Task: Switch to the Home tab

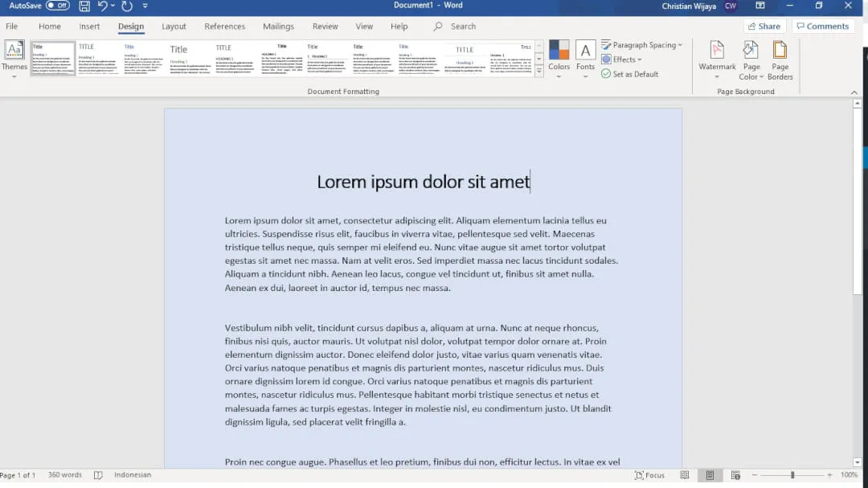Action: (50, 26)
